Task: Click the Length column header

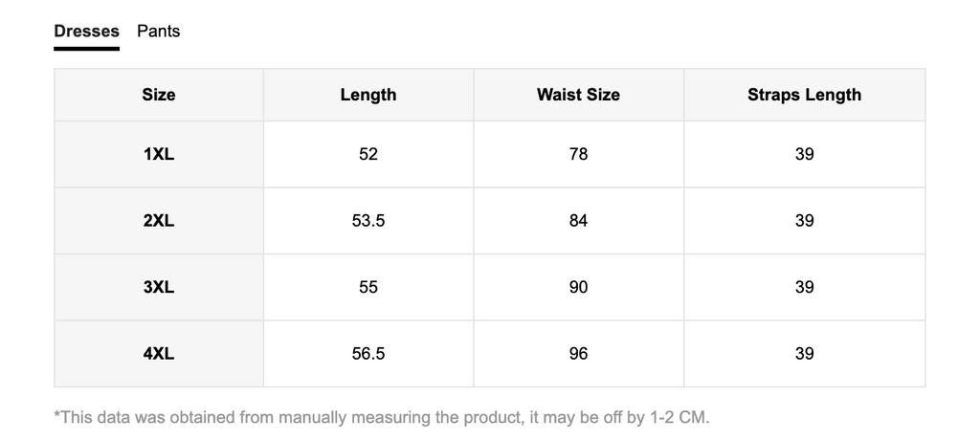Action: click(368, 95)
